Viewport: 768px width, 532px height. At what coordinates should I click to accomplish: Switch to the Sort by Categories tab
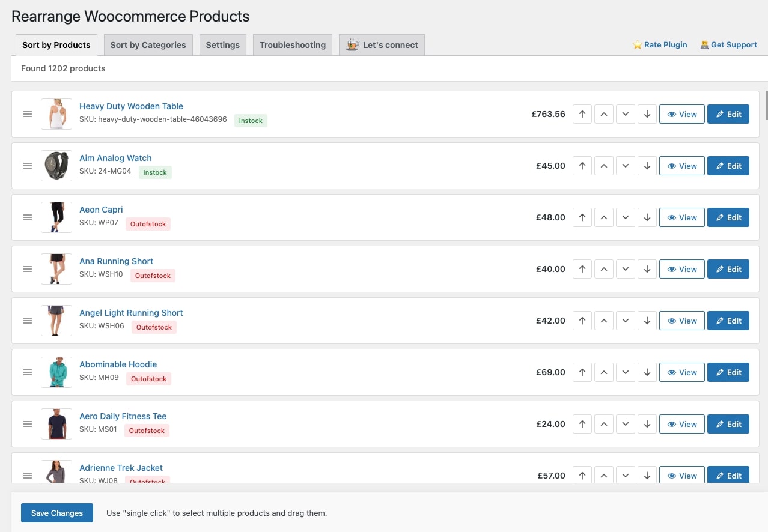(x=148, y=44)
